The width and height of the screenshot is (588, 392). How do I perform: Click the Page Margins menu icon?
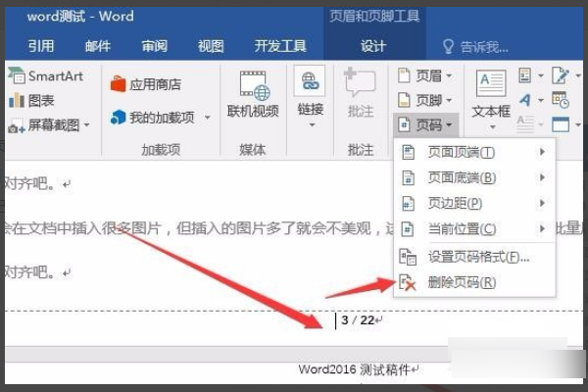click(408, 204)
